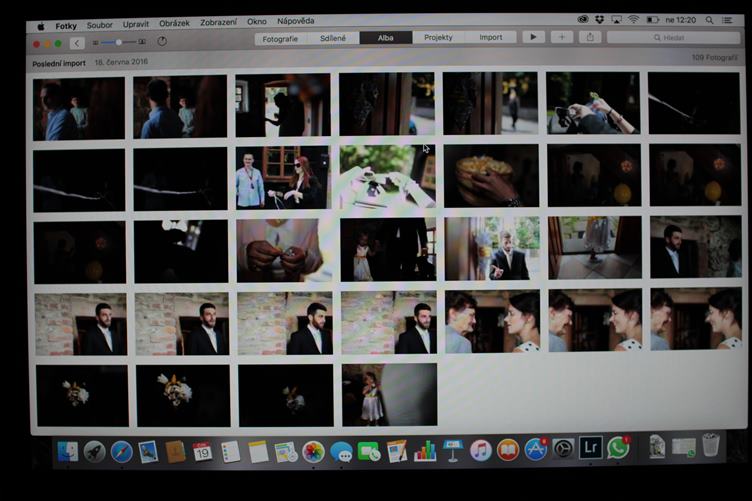Open the Dropbox menu bar icon

(599, 20)
